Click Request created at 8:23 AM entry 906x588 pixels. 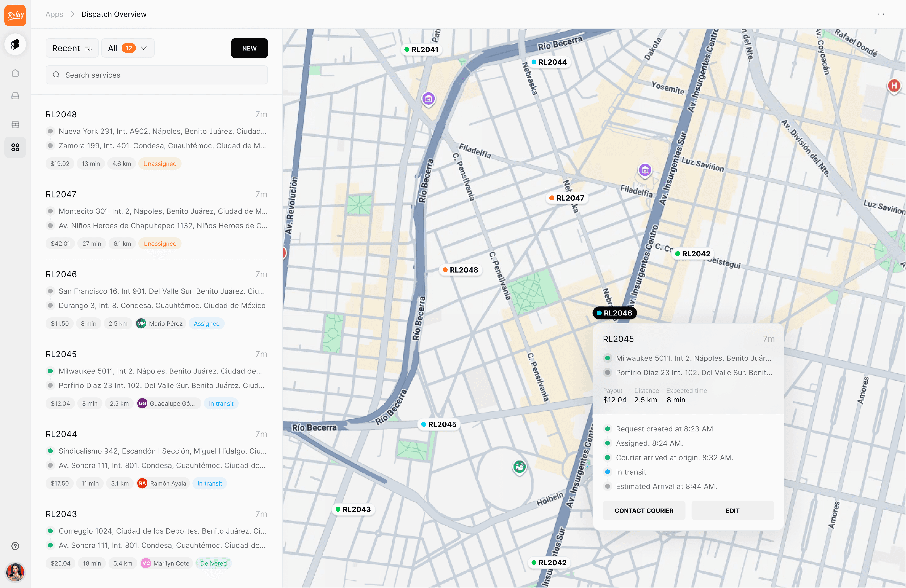click(x=665, y=429)
